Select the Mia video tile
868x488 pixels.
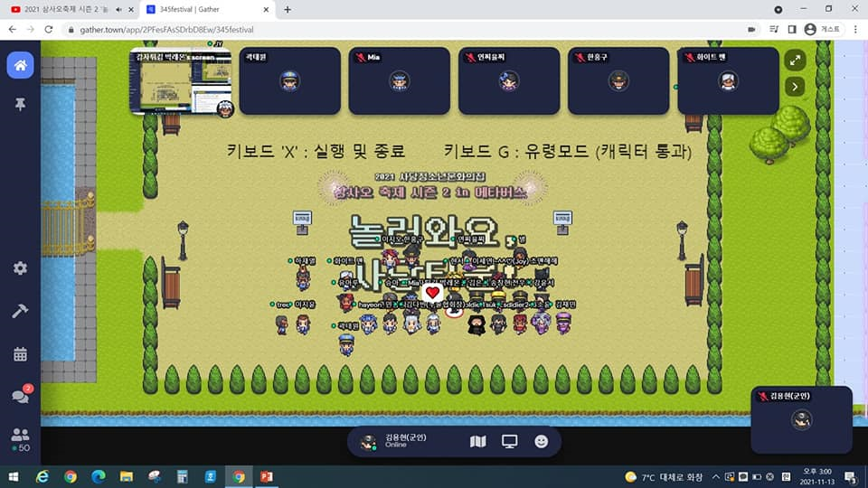(399, 80)
